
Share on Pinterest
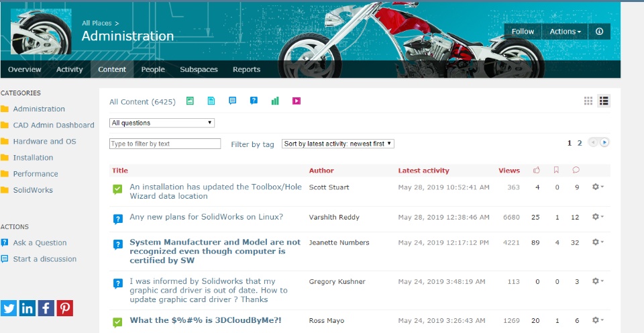click(65, 308)
